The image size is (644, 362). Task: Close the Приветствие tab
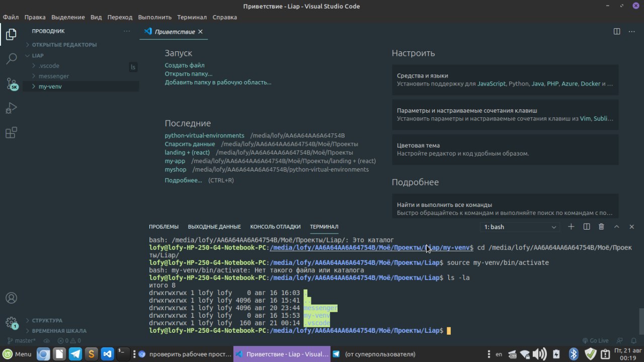[200, 31]
